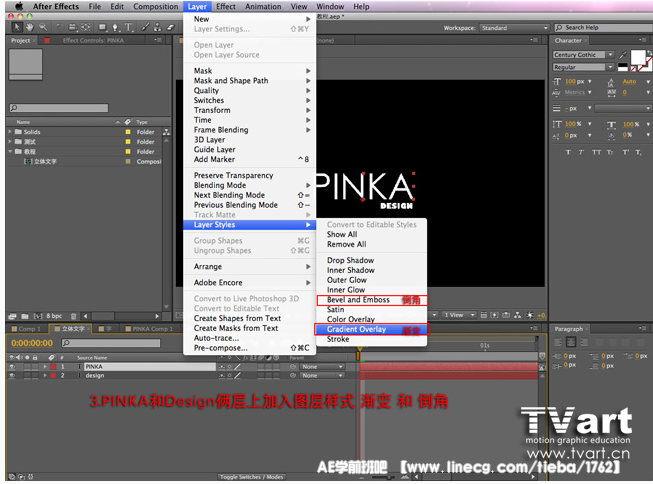The height and width of the screenshot is (484, 653).
Task: Select the Eraser tool
Action: pos(170,27)
